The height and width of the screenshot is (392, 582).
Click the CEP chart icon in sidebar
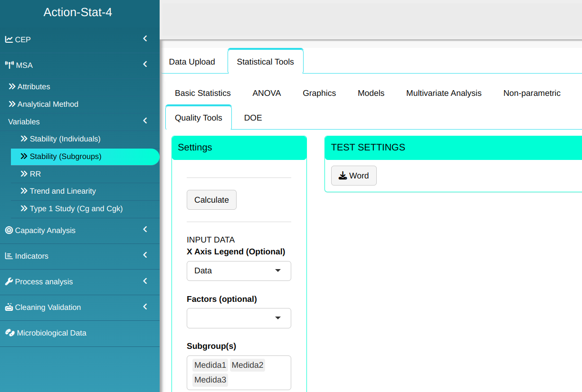9,39
